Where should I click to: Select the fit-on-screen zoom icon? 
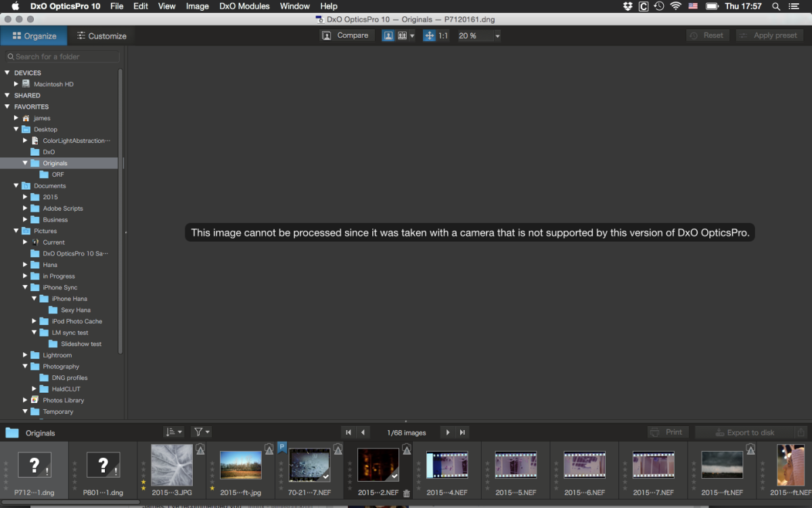(429, 36)
